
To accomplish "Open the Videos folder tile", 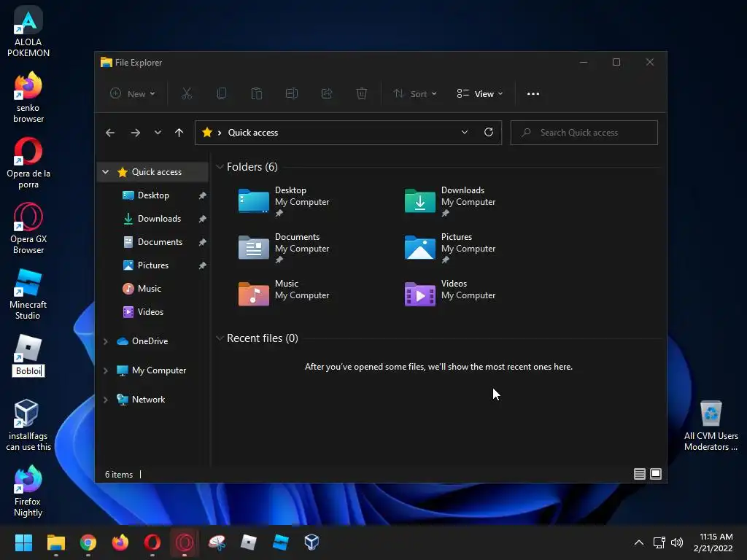I will pyautogui.click(x=450, y=293).
